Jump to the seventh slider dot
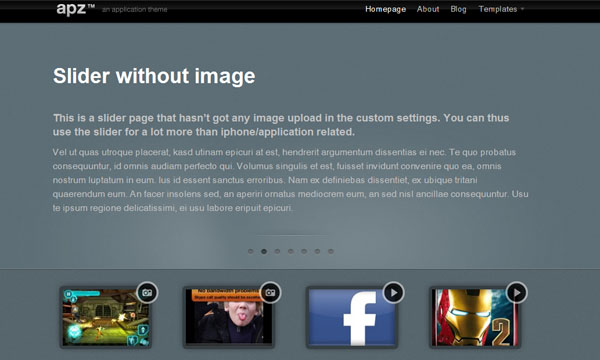The height and width of the screenshot is (360, 600). [x=331, y=251]
